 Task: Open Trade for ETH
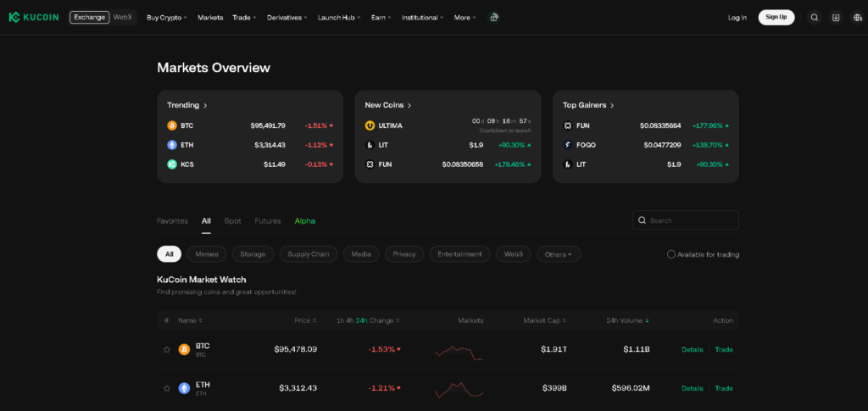[724, 388]
